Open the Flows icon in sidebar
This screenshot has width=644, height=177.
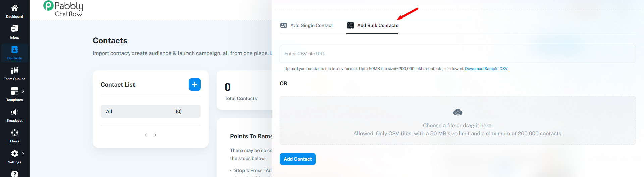(14, 133)
